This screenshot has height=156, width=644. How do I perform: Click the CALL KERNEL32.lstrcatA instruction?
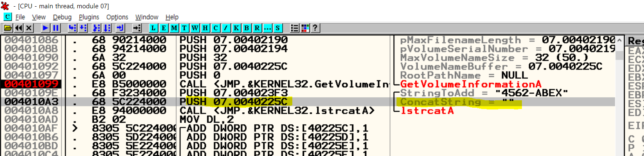coord(277,111)
